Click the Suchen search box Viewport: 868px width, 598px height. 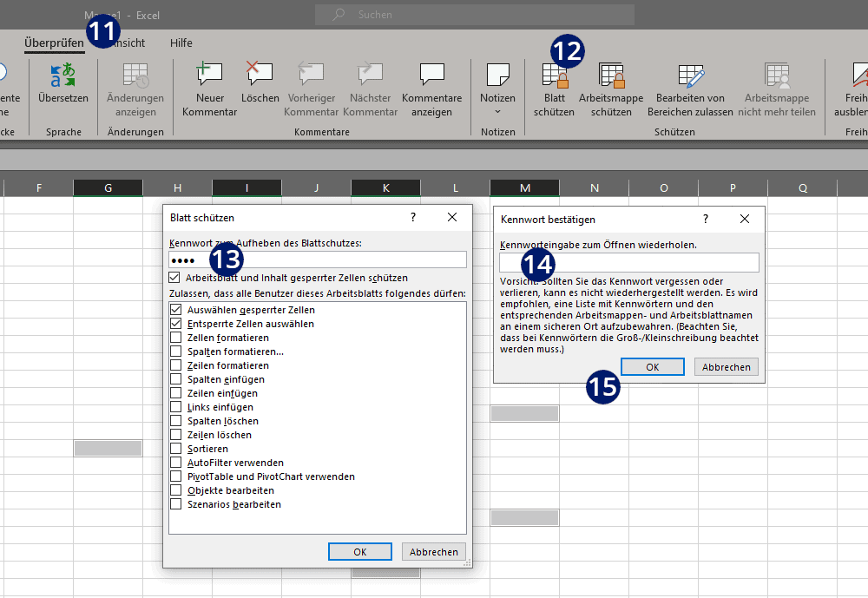tap(475, 15)
